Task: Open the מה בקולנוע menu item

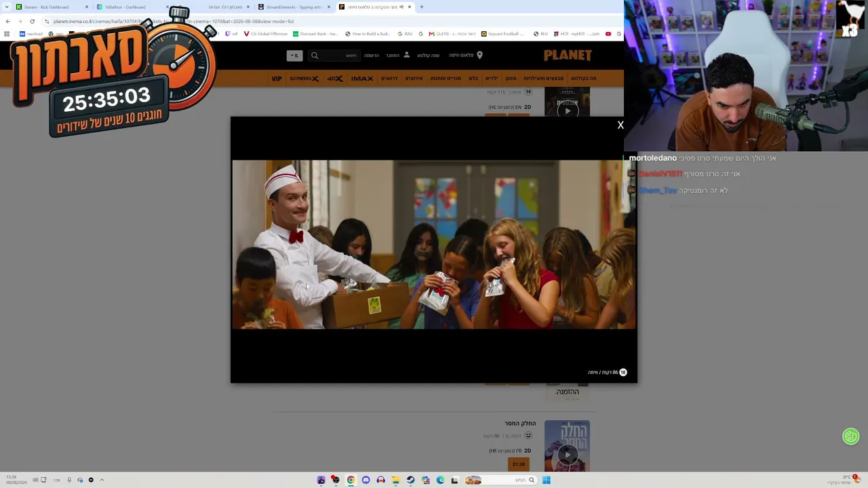Action: pyautogui.click(x=583, y=79)
